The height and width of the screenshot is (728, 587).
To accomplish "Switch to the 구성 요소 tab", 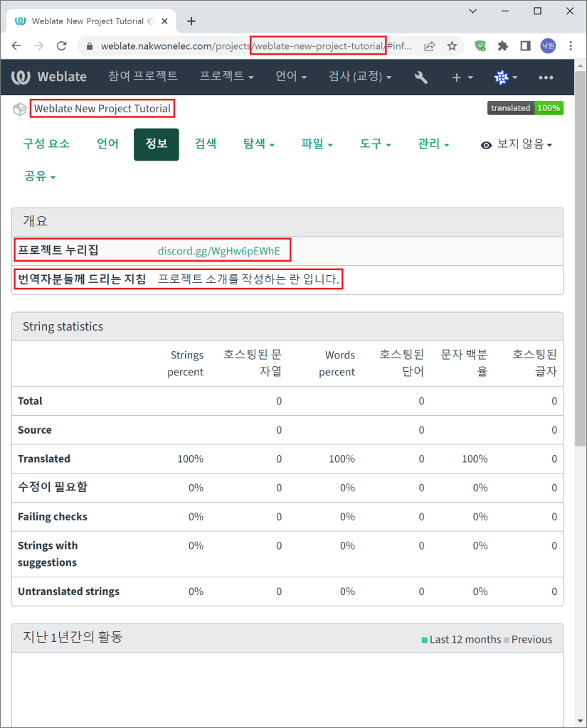I will click(46, 144).
